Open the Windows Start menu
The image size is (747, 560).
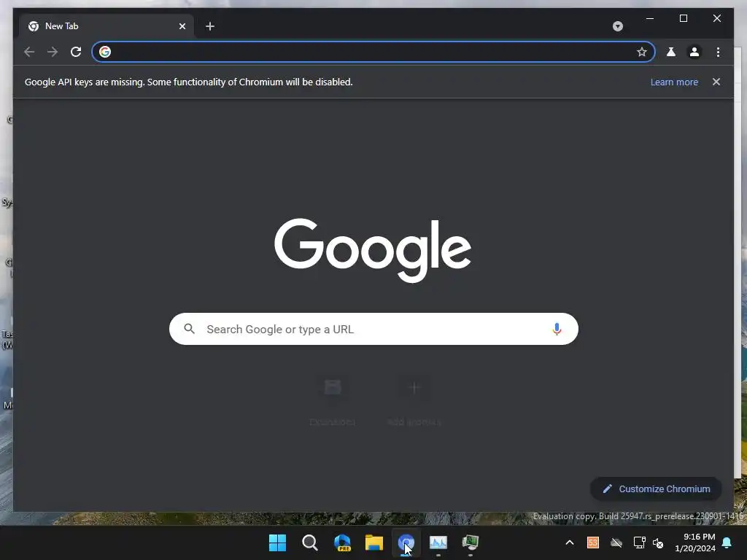pos(277,542)
